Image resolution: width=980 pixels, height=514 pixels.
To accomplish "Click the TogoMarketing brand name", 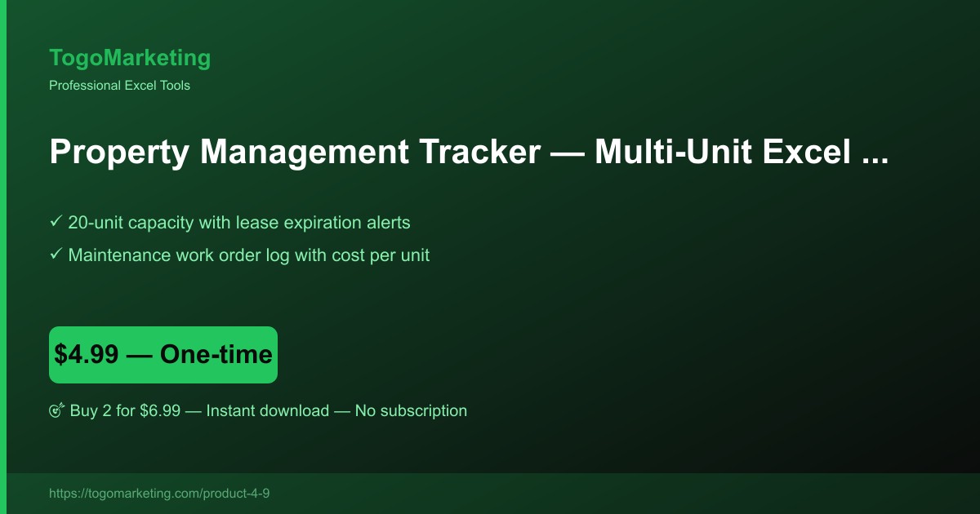I will coord(130,58).
